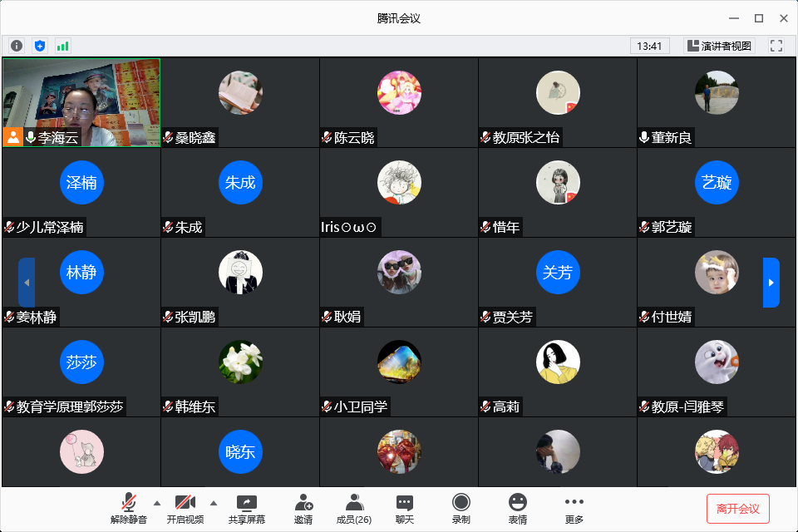Enter full screen mode
Image resolution: width=798 pixels, height=532 pixels.
coord(776,46)
